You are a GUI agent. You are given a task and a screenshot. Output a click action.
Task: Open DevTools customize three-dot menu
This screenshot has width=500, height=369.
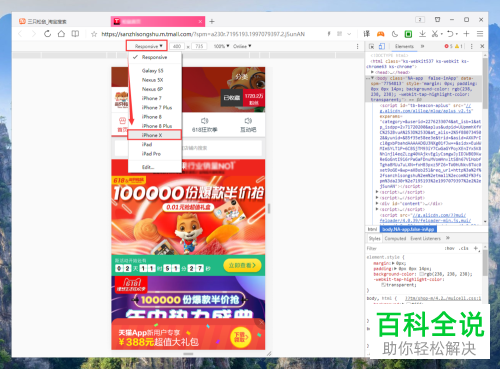coord(471,46)
